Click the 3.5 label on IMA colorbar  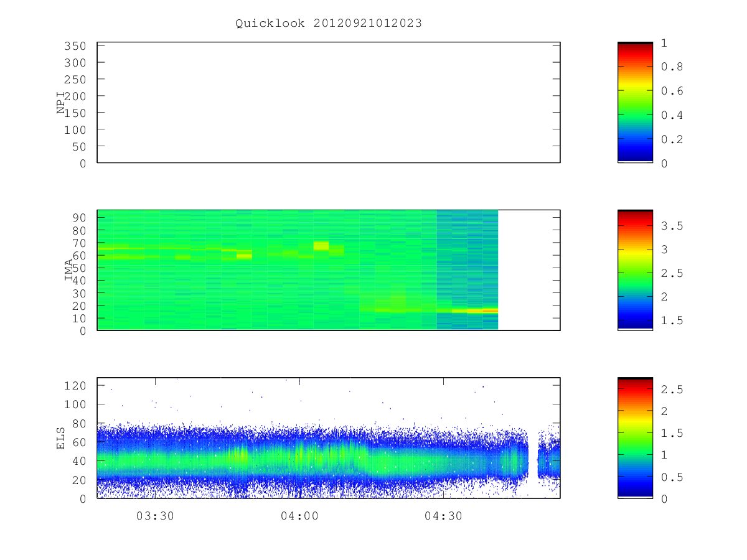pos(671,226)
